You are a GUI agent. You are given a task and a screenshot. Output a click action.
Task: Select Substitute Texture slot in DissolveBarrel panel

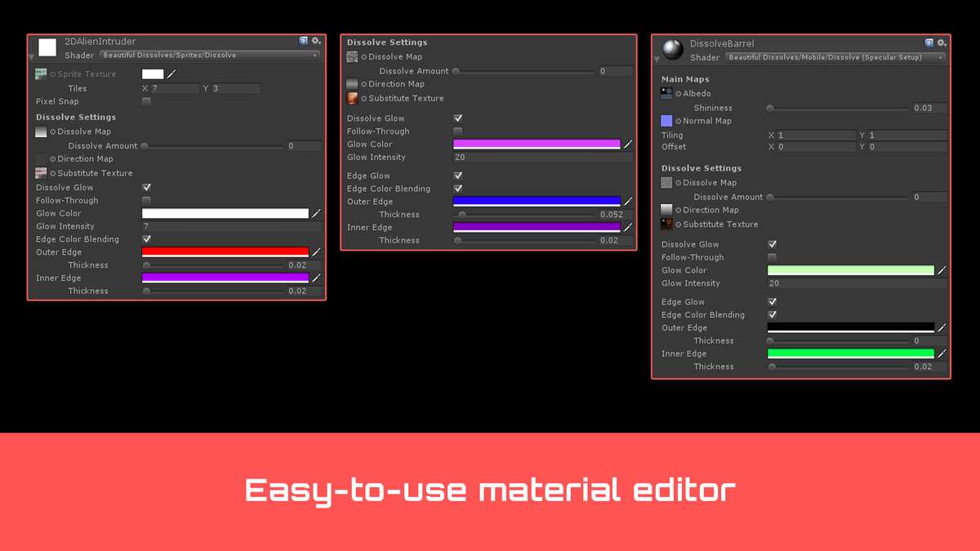[666, 224]
